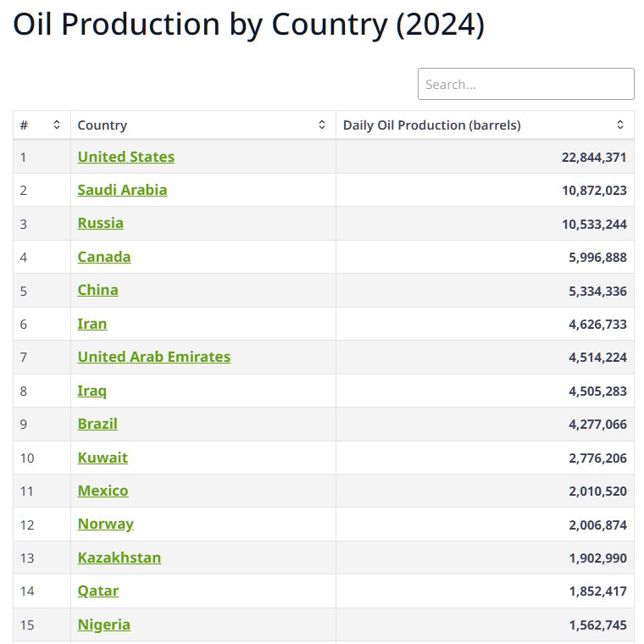Open the United Arab Emirates link
Screen dimensions: 644x644
154,358
